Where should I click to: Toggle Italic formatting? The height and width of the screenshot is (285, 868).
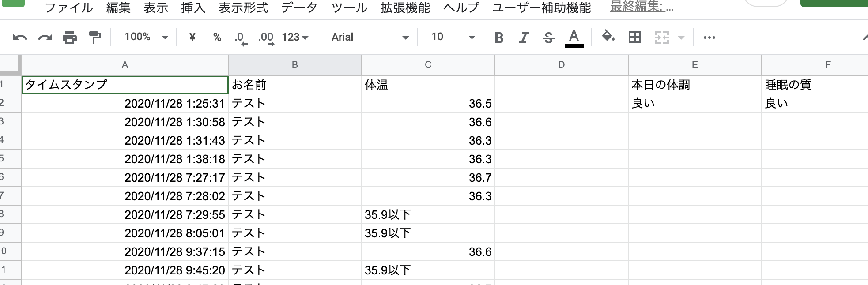pyautogui.click(x=524, y=37)
